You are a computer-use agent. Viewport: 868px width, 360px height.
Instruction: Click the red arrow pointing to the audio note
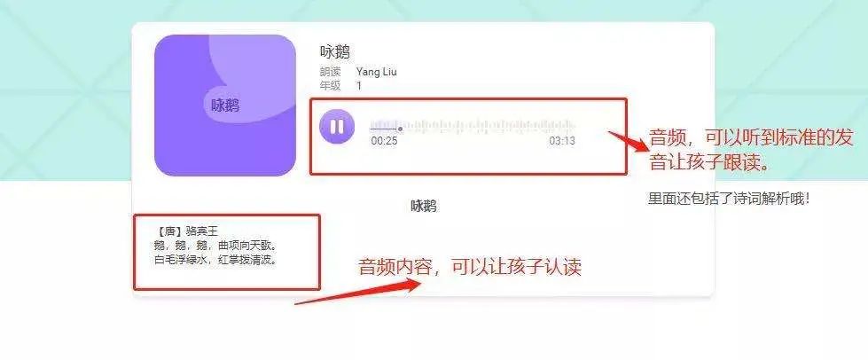click(x=629, y=141)
